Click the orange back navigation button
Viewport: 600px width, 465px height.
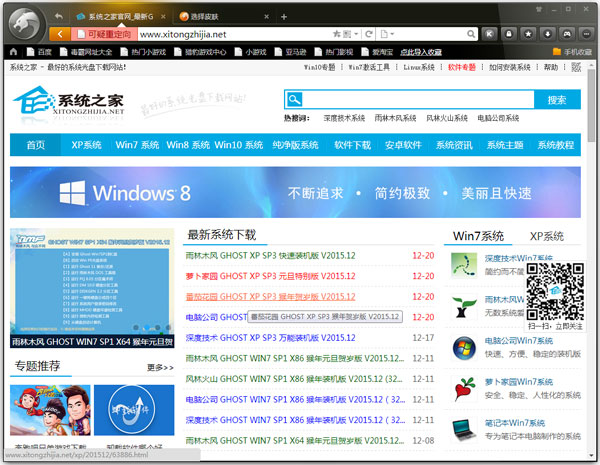pyautogui.click(x=60, y=34)
